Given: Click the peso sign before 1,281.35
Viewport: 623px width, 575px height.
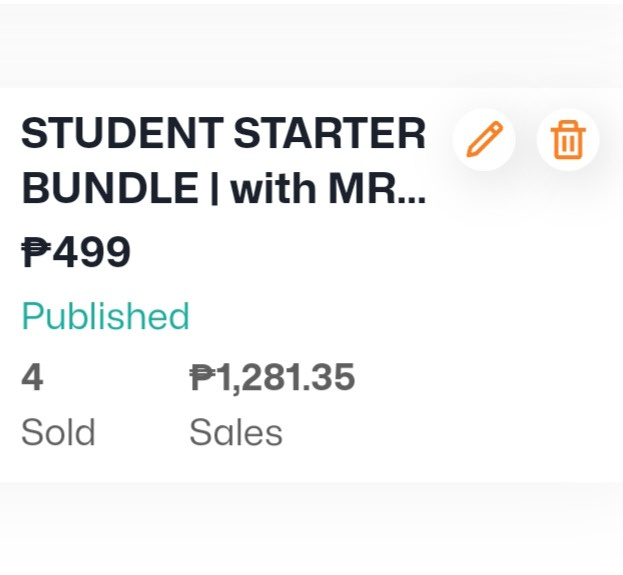Looking at the screenshot, I should (x=204, y=378).
